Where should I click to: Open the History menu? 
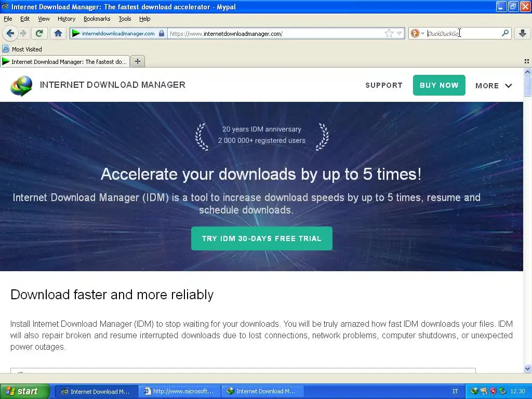pyautogui.click(x=66, y=19)
